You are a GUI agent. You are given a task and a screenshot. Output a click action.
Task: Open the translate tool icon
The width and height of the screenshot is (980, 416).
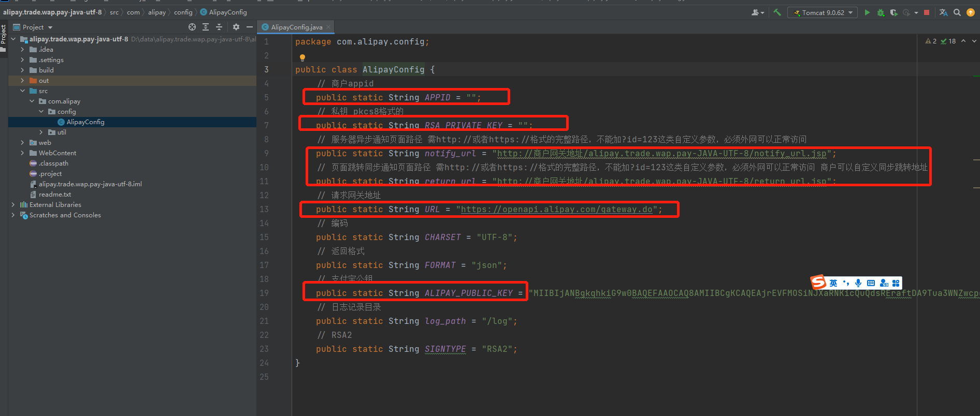[943, 12]
